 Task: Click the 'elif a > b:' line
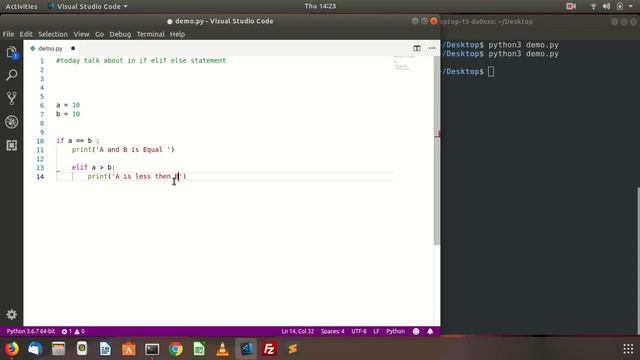coord(93,167)
